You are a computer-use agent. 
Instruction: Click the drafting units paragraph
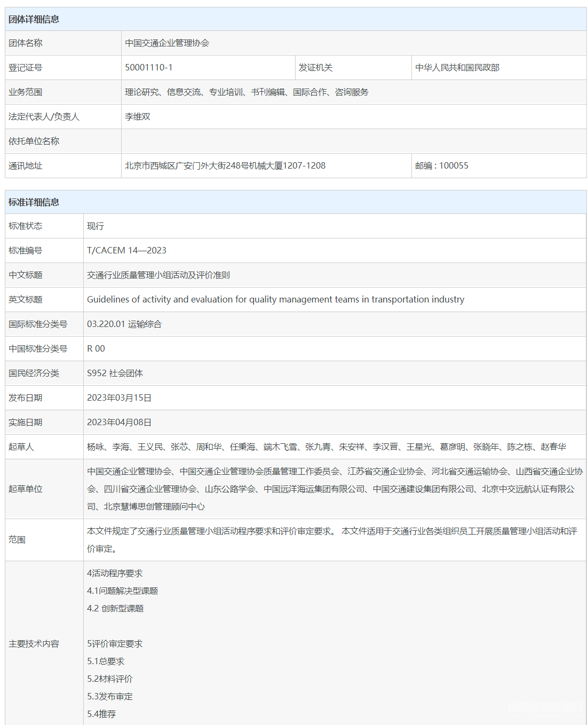coord(335,489)
